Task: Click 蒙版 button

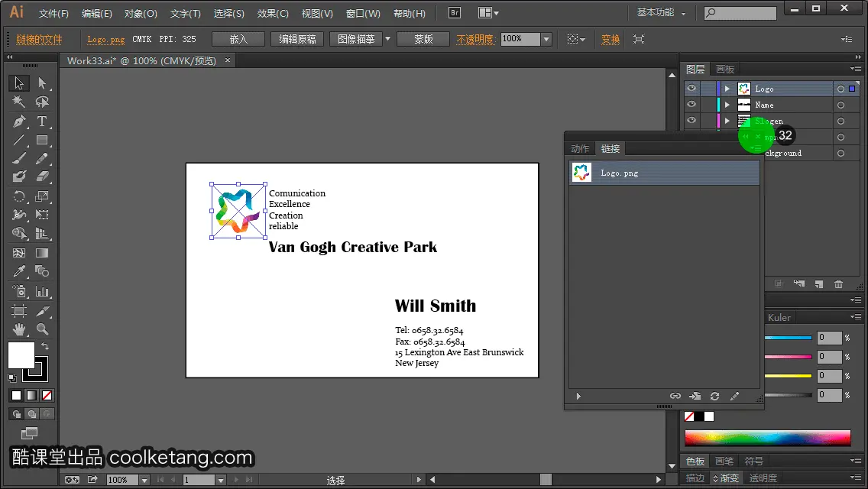Action: click(x=423, y=39)
